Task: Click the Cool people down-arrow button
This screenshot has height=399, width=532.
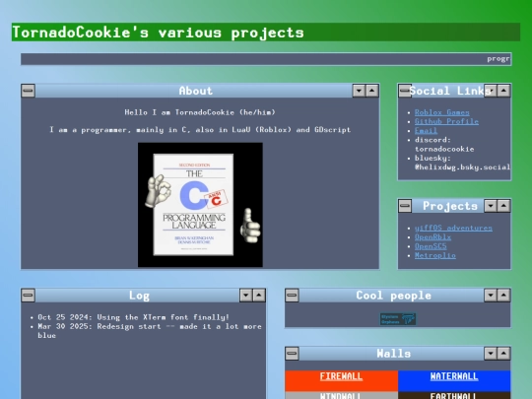Action: click(x=491, y=296)
